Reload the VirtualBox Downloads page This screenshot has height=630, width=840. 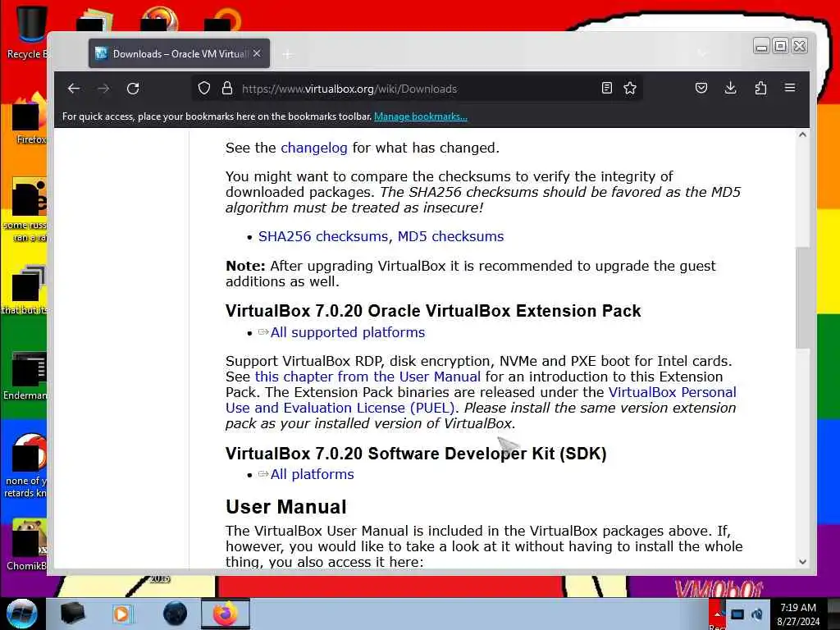pos(133,89)
